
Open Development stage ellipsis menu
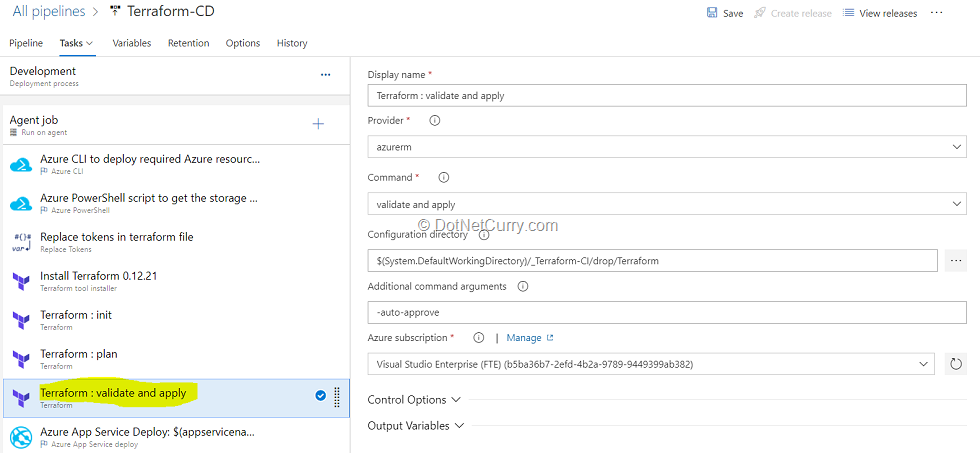tap(325, 74)
